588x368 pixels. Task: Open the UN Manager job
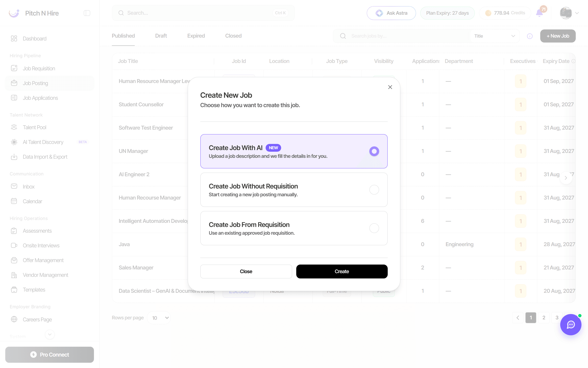pyautogui.click(x=133, y=151)
